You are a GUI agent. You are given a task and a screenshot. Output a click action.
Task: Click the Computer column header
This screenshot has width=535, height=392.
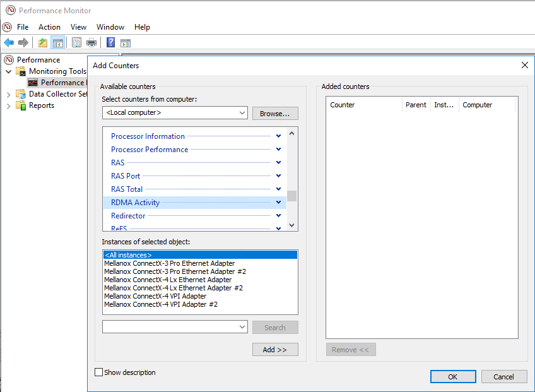487,105
